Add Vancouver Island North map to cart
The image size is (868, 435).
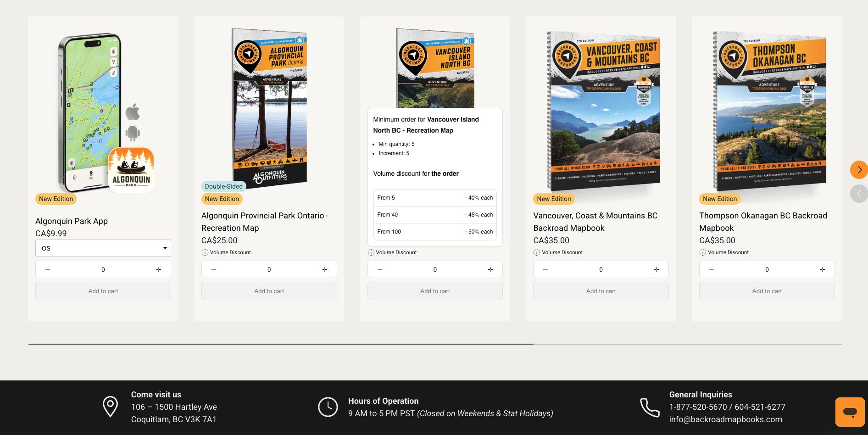(x=435, y=291)
